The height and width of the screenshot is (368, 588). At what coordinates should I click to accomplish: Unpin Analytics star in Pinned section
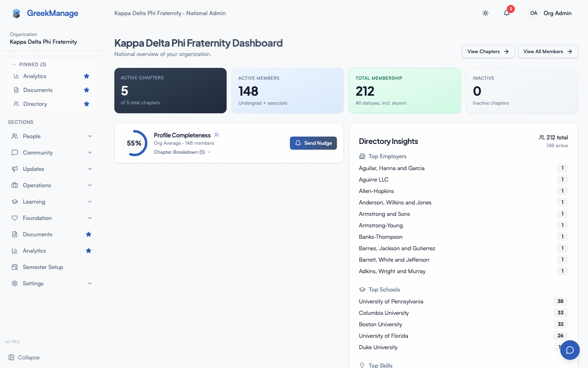point(87,76)
